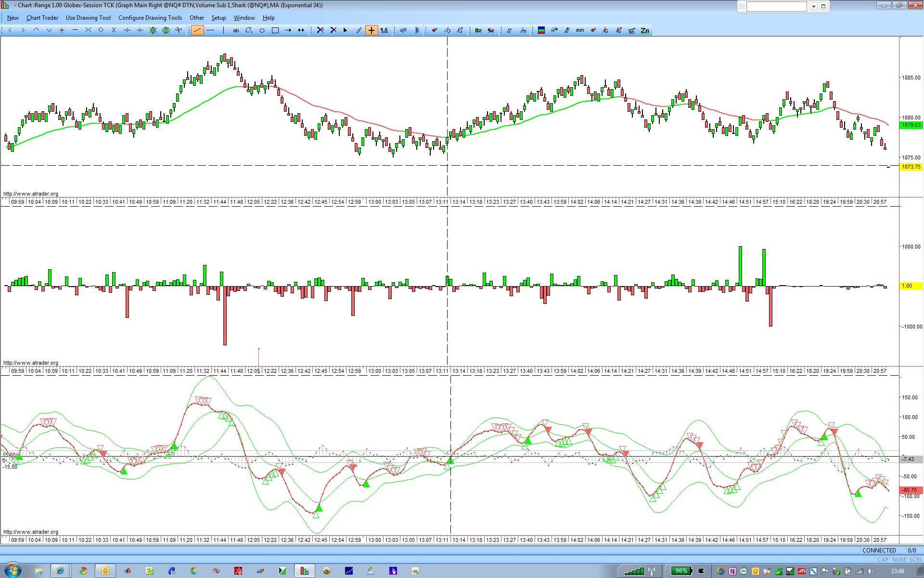The height and width of the screenshot is (578, 924).
Task: Open the New menu
Action: click(x=13, y=18)
